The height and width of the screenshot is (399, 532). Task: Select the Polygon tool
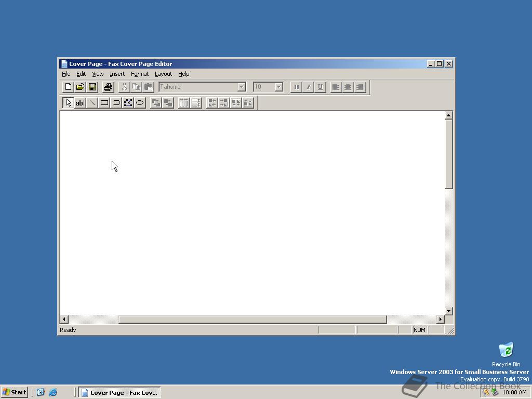pos(128,103)
